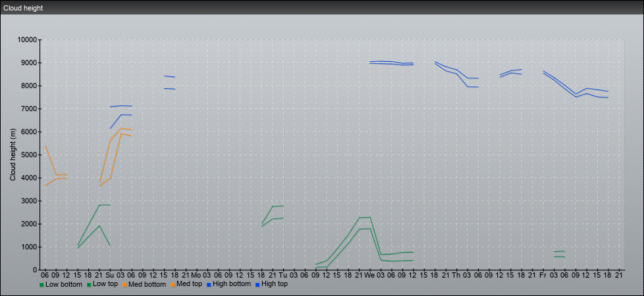Image resolution: width=644 pixels, height=296 pixels.
Task: Click the 8000 y-axis value
Action: [29, 86]
